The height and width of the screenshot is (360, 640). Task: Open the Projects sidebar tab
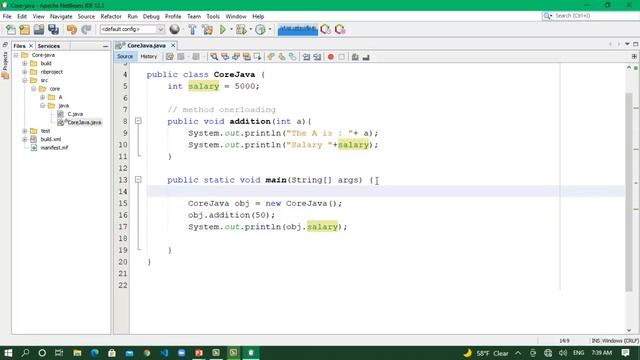click(5, 65)
